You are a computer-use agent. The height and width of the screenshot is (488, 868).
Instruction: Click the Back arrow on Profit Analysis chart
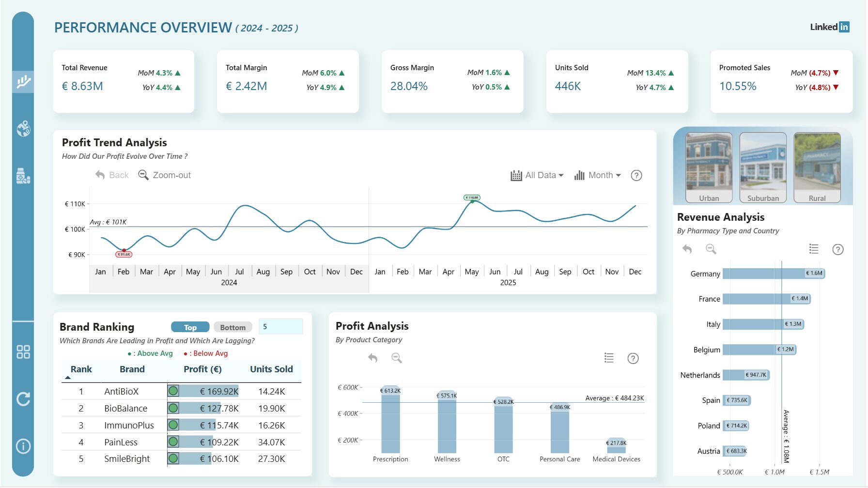(372, 358)
